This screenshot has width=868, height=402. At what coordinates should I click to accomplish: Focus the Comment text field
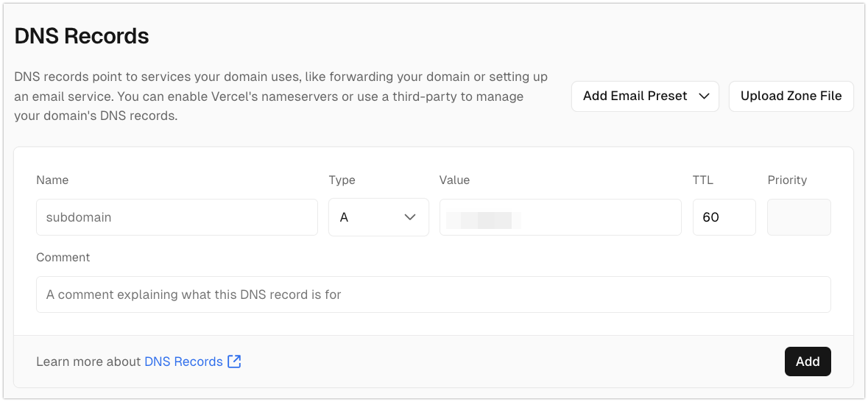433,295
